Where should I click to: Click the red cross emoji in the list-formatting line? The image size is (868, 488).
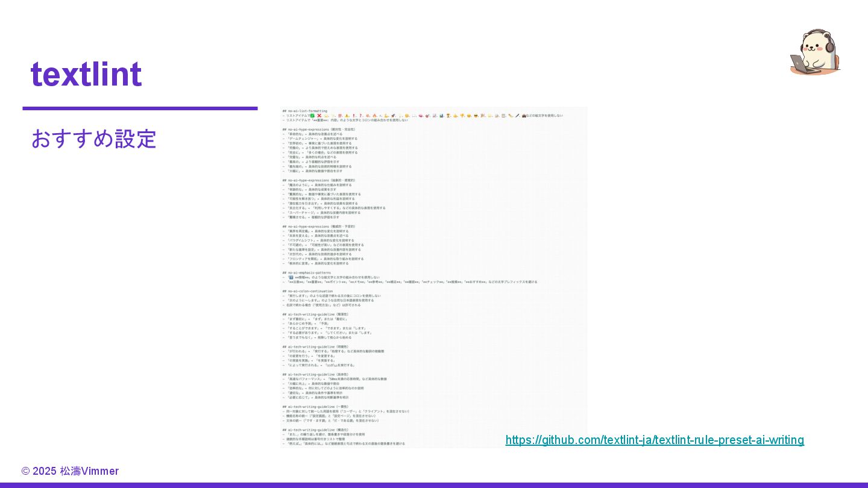pyautogui.click(x=319, y=116)
